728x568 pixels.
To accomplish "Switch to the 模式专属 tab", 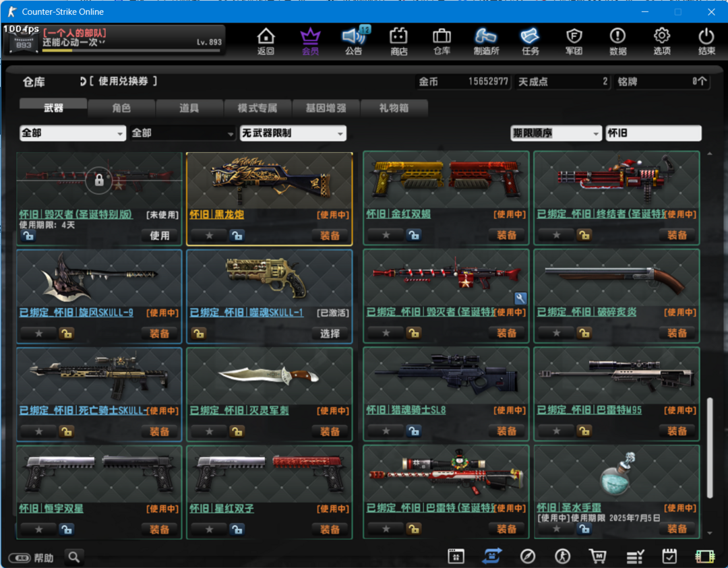I will click(257, 108).
